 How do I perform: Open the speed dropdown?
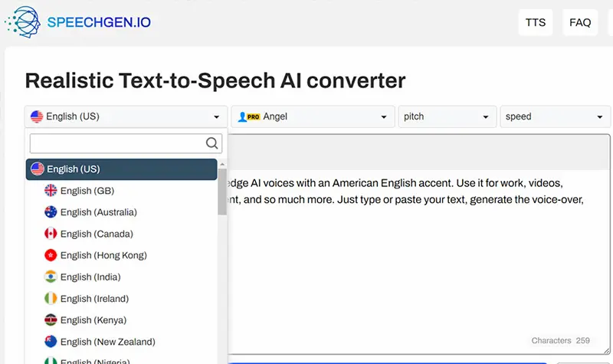555,116
